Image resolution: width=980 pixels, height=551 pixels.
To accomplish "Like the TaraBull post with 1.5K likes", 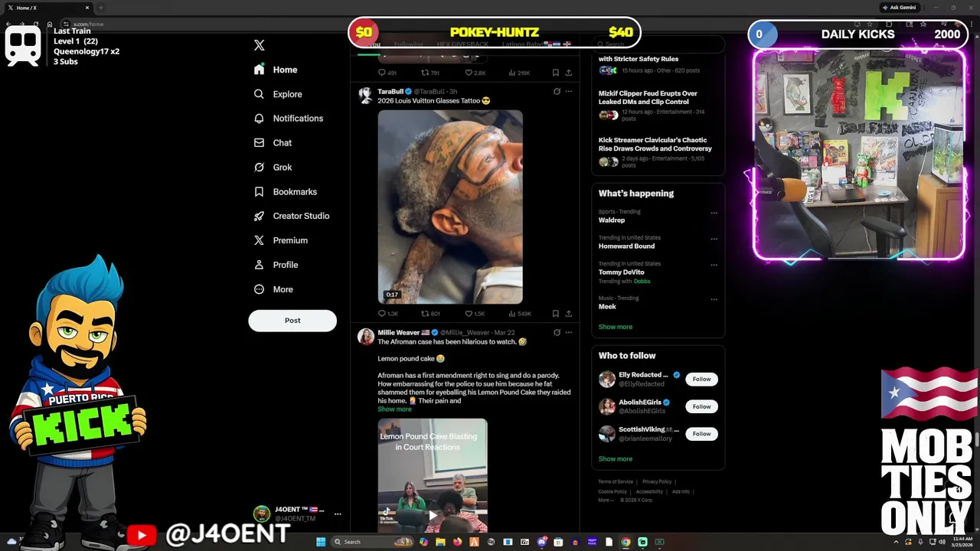I will [x=475, y=314].
